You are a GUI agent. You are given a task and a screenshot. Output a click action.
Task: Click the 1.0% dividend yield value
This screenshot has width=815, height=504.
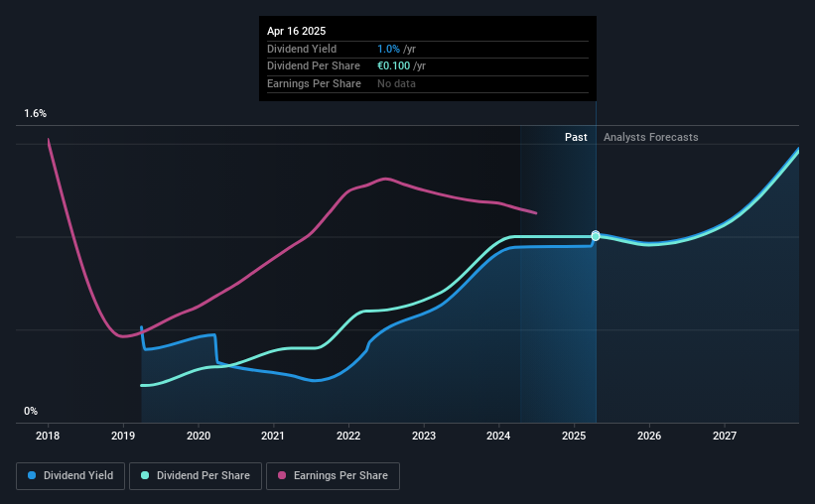click(388, 49)
